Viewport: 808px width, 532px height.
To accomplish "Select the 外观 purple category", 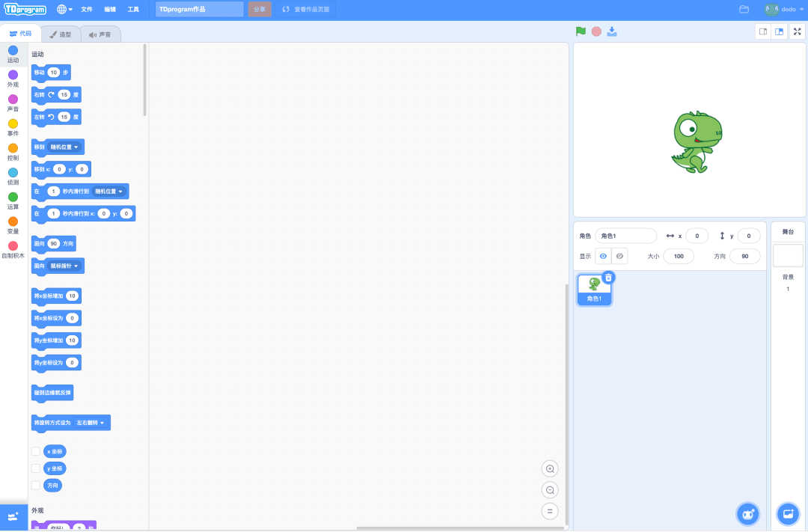I will [13, 79].
